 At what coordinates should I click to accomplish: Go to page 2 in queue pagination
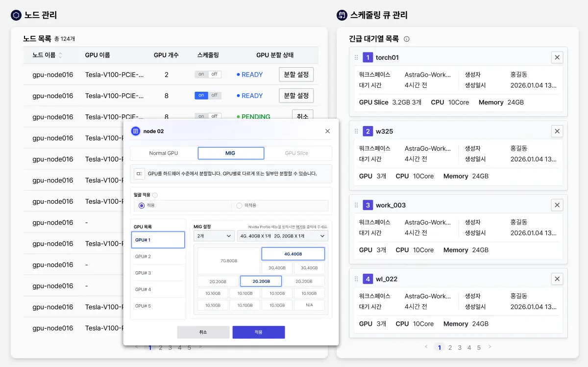450,347
